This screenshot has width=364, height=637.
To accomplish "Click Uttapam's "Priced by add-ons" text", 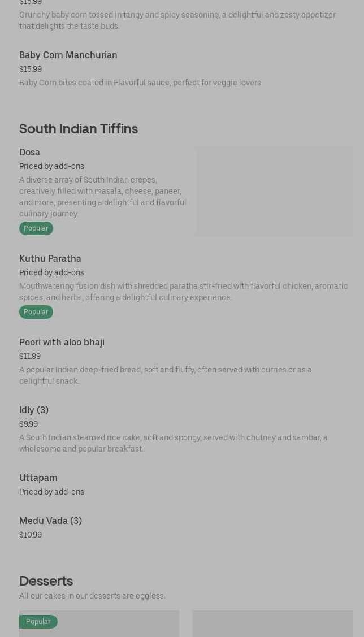I will point(51,492).
